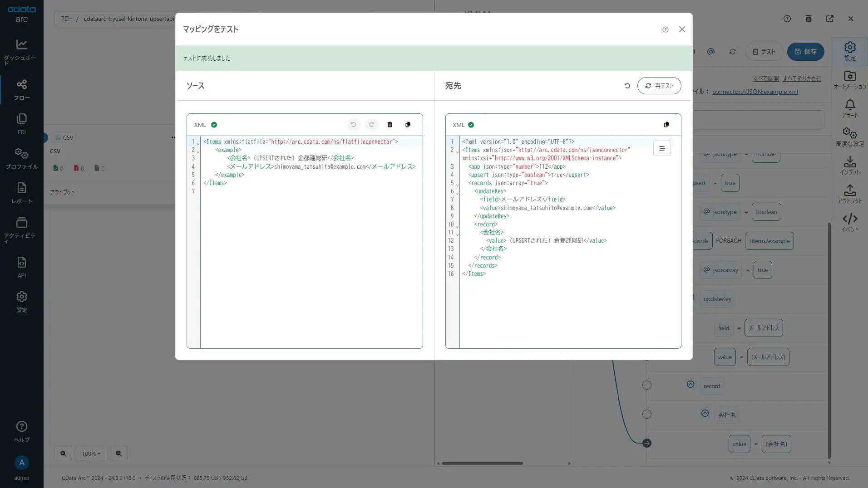Click the help icon in test dialog header
This screenshot has height=488, width=868.
(665, 29)
